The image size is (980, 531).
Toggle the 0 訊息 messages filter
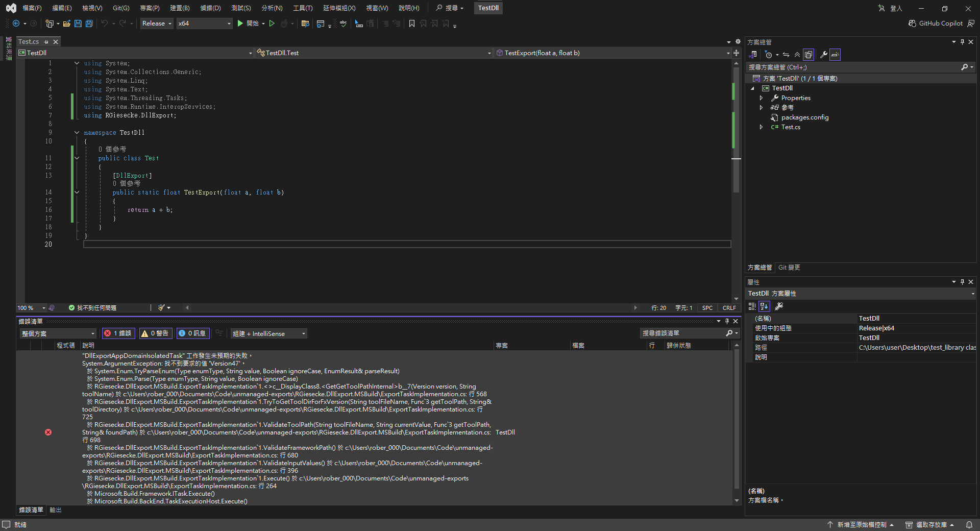pyautogui.click(x=192, y=333)
